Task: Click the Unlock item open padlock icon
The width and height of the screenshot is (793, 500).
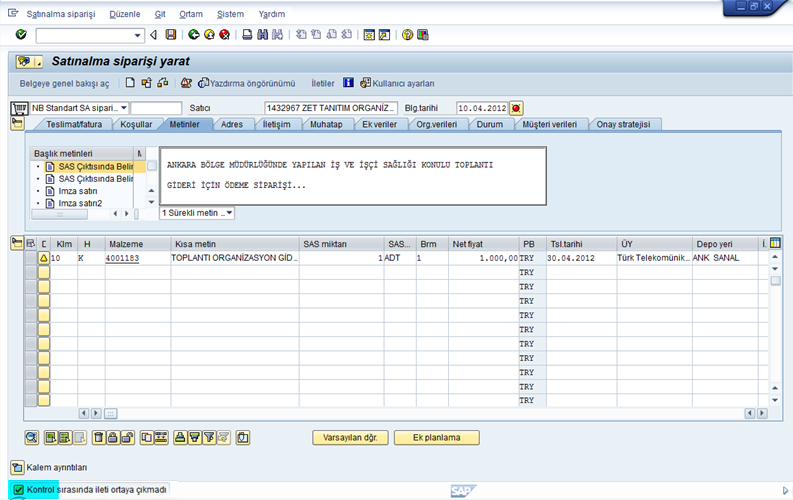Action: pyautogui.click(x=127, y=437)
